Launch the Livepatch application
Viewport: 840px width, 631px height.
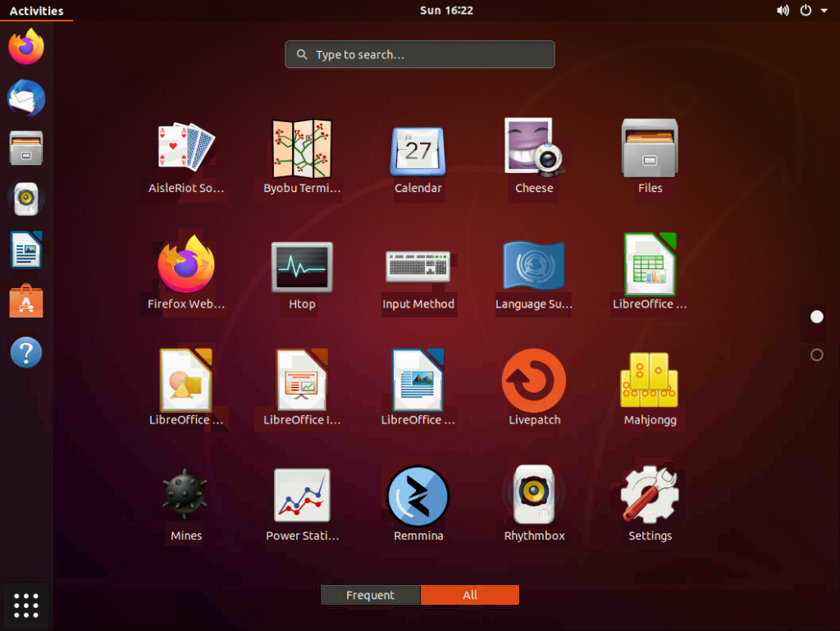[534, 382]
